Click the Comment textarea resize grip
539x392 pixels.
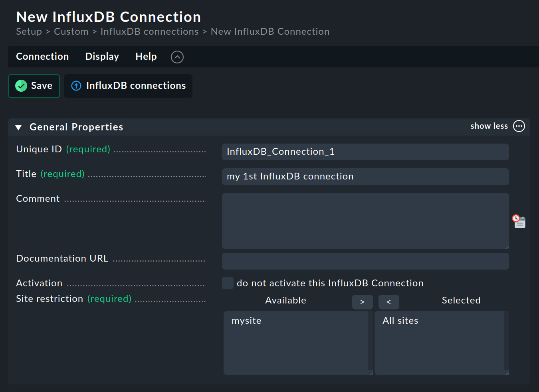pyautogui.click(x=507, y=246)
